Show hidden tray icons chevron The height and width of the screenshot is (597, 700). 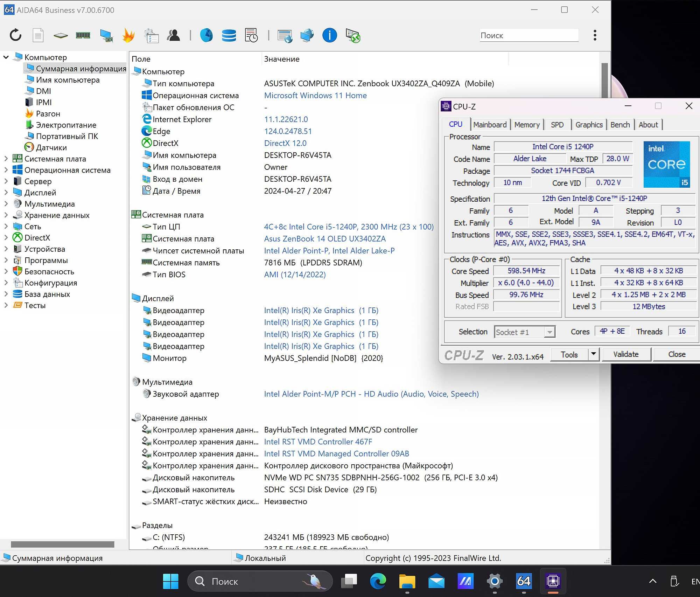pyautogui.click(x=653, y=582)
